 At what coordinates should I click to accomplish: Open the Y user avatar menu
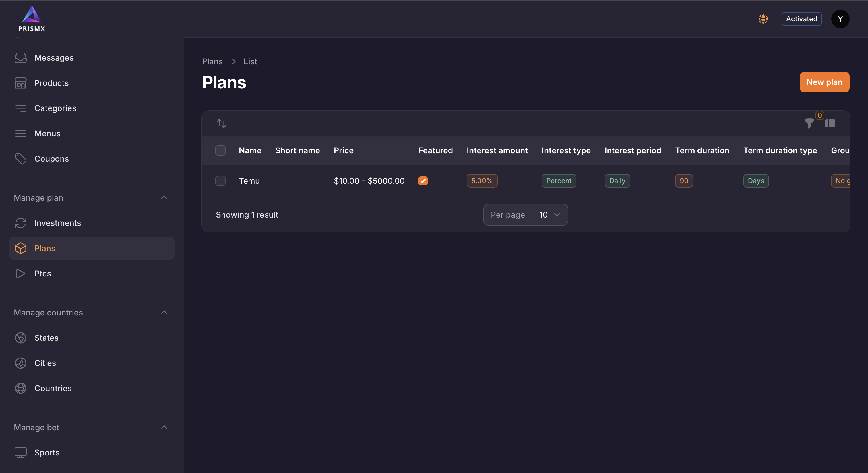coord(840,19)
